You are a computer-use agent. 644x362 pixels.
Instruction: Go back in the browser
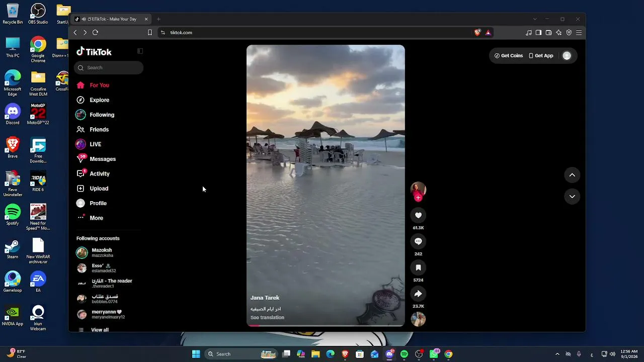[75, 33]
